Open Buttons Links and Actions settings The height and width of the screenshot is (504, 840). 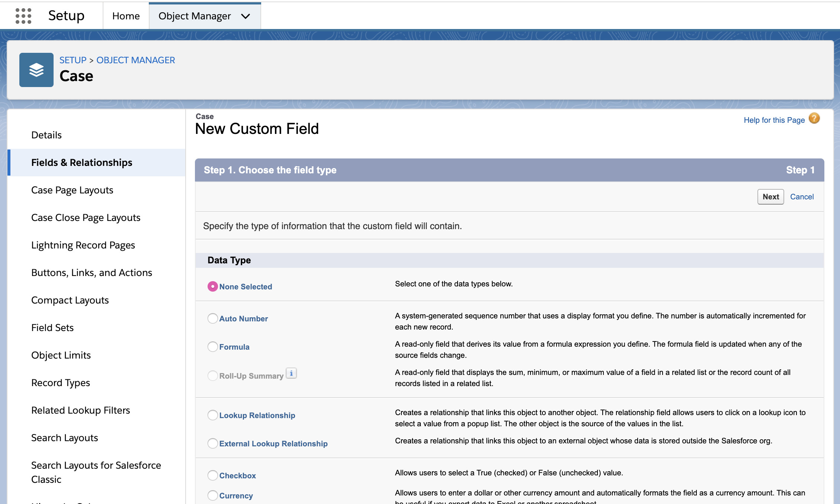coord(92,272)
